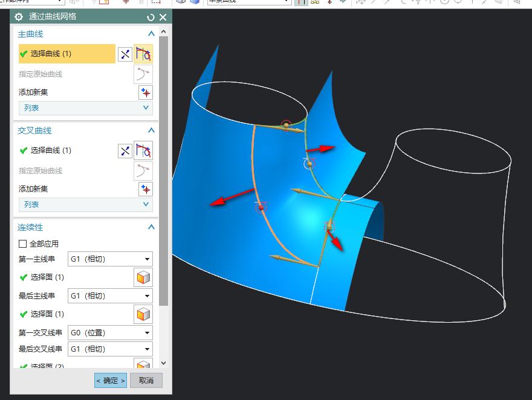Reset the dialog with the reset icon
Image resolution: width=532 pixels, height=400 pixels.
[151, 18]
